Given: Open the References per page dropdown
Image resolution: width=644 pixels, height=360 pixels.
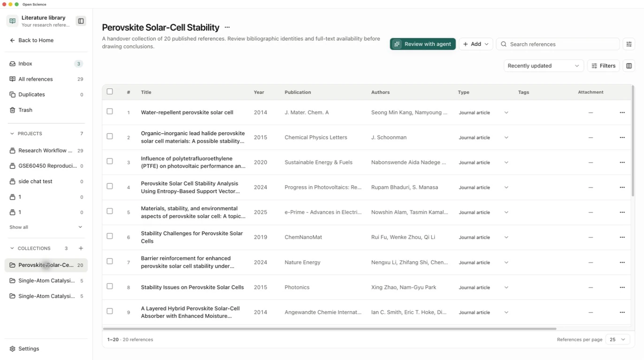Looking at the screenshot, I should 618,340.
